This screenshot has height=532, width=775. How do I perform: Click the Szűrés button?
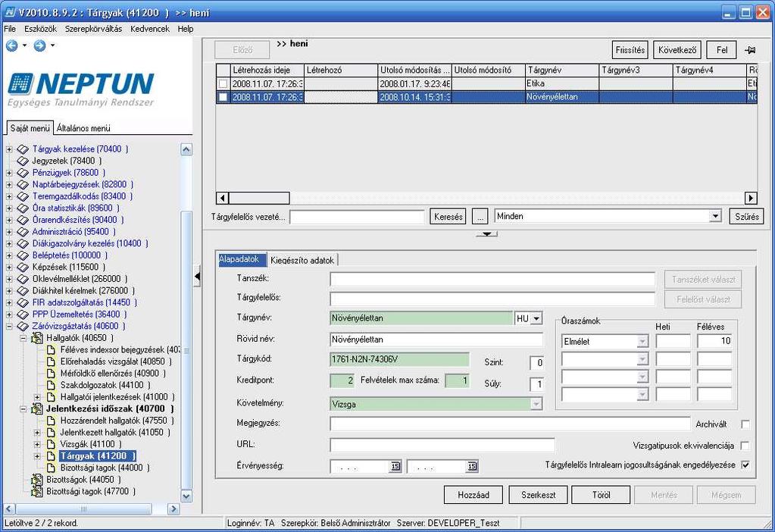[x=746, y=217]
